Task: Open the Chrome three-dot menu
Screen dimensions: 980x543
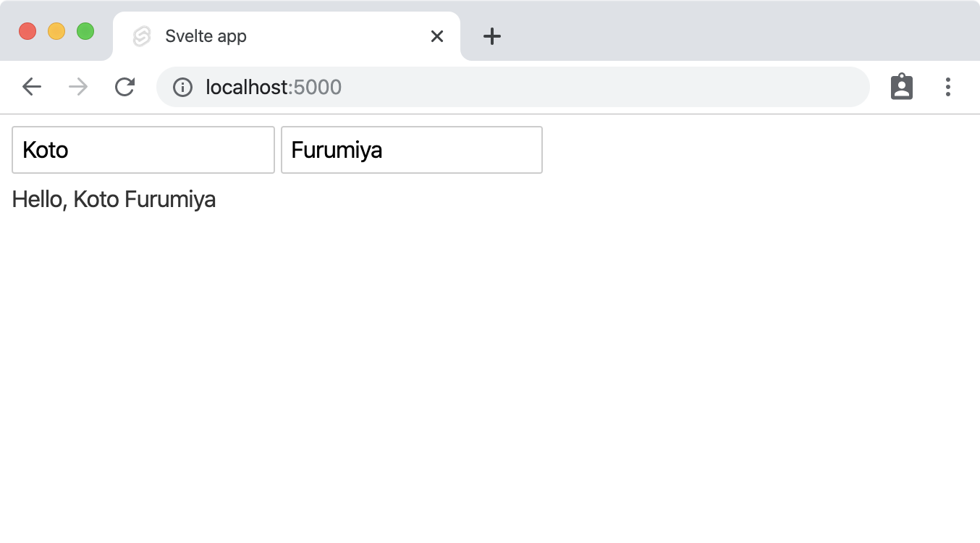Action: click(948, 87)
